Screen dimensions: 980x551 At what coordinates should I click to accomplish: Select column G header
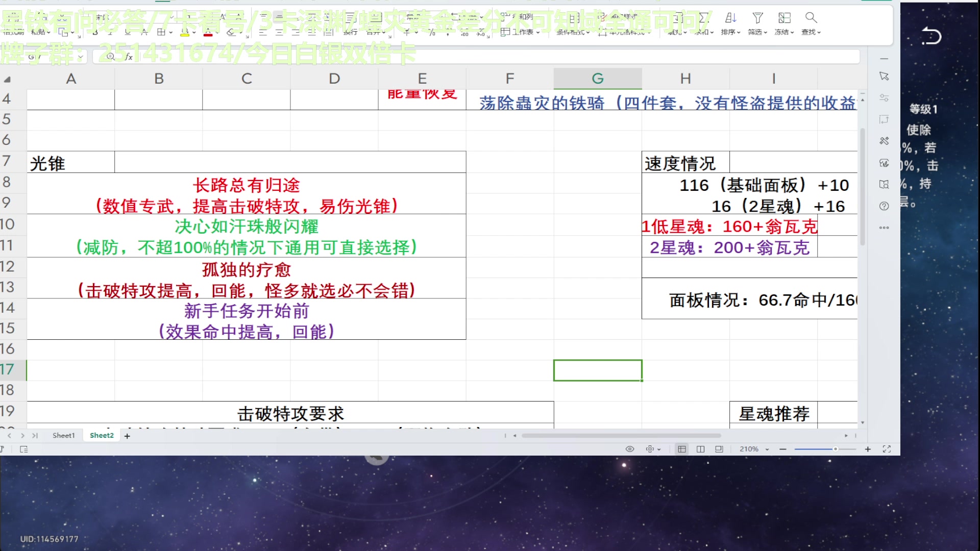pos(598,79)
